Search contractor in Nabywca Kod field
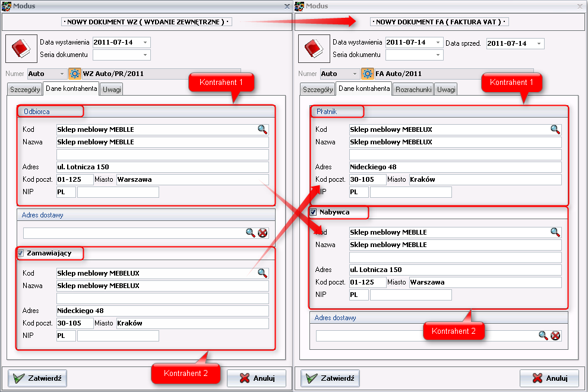 pos(555,232)
